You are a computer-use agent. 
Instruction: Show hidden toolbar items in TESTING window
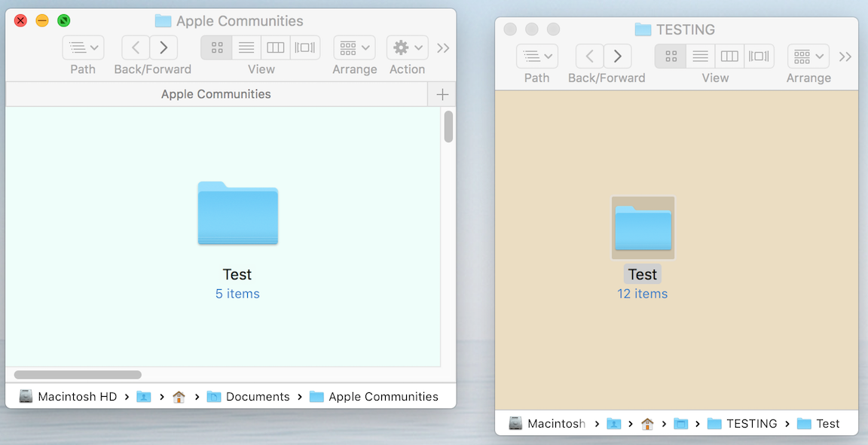845,56
